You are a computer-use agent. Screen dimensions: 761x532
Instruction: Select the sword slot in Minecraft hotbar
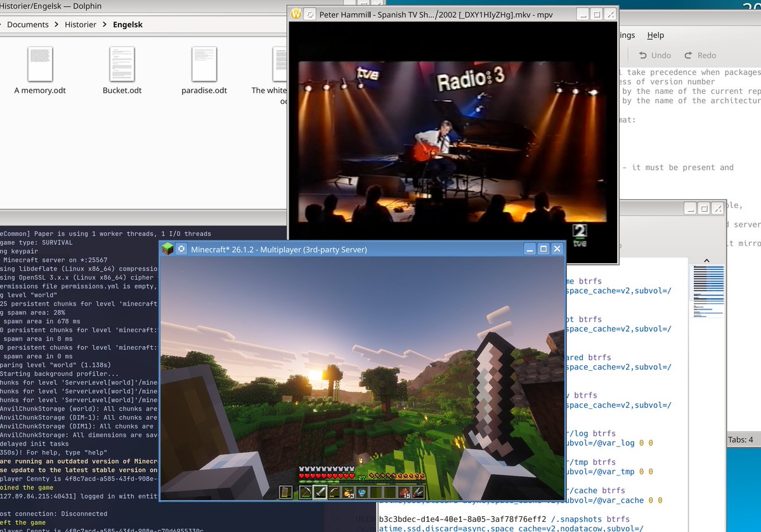pyautogui.click(x=320, y=492)
